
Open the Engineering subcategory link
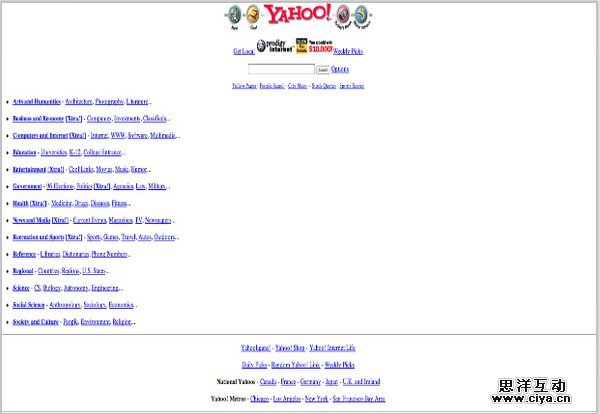(x=105, y=288)
